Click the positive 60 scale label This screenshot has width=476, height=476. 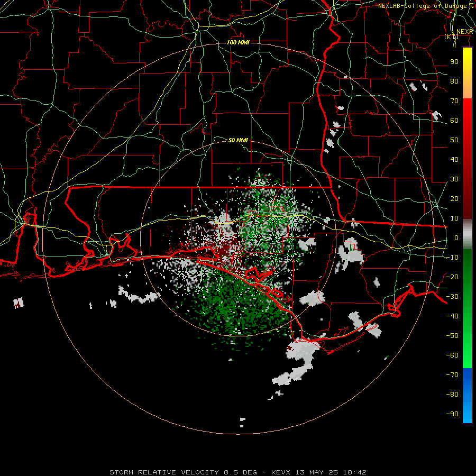point(454,121)
